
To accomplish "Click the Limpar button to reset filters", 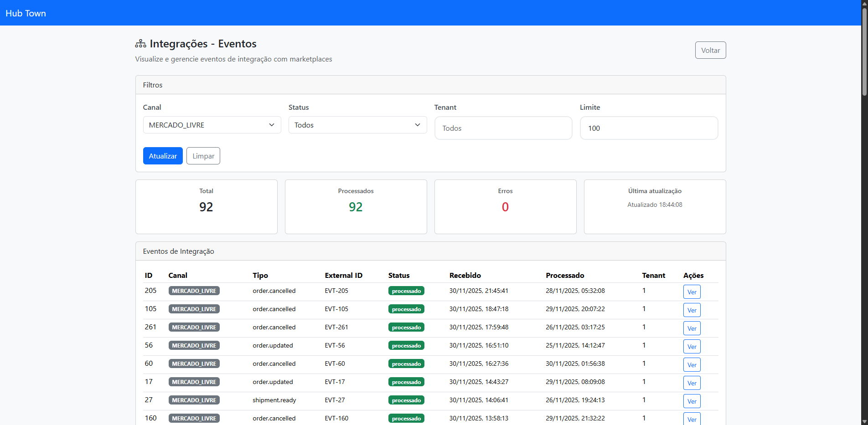I will point(203,156).
